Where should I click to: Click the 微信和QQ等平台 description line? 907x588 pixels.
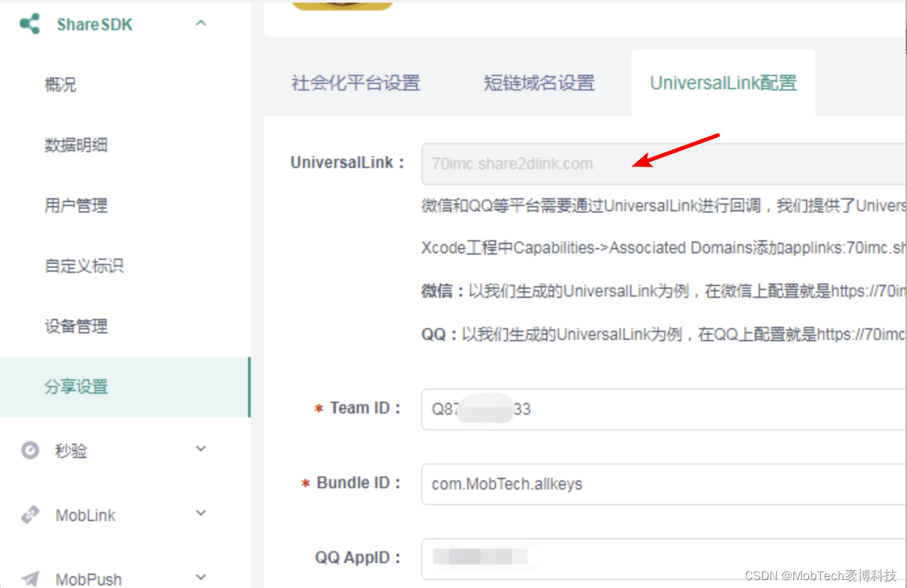point(664,206)
